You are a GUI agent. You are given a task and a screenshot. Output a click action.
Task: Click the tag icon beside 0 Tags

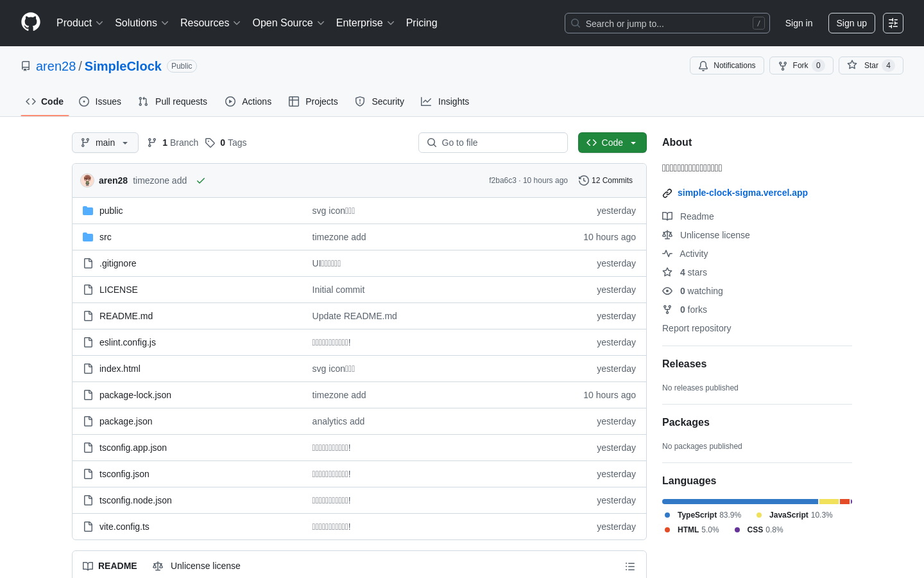[210, 143]
